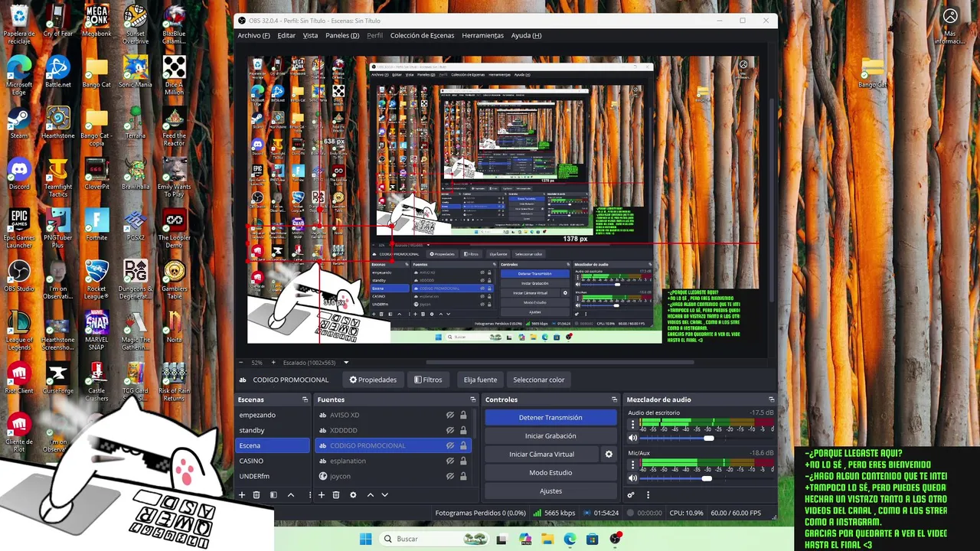Open Escenas toolbar overflow dots

pos(310,495)
